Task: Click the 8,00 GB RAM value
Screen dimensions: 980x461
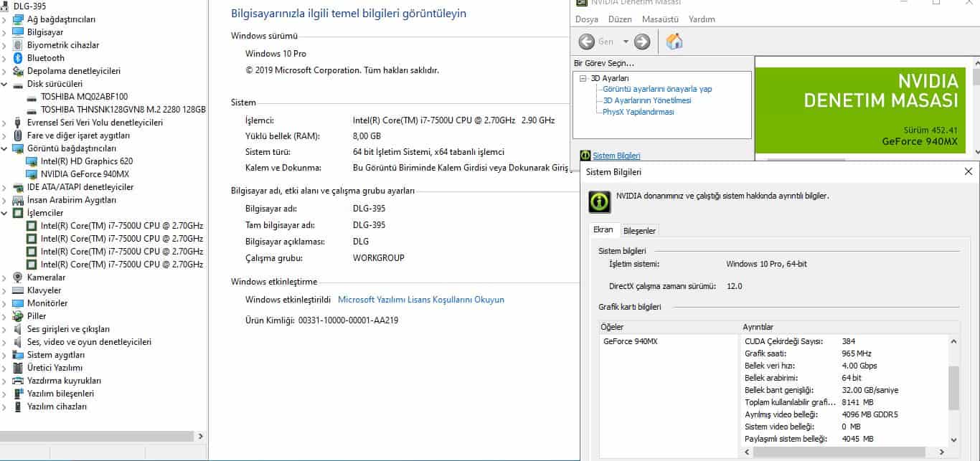Action: coord(367,136)
